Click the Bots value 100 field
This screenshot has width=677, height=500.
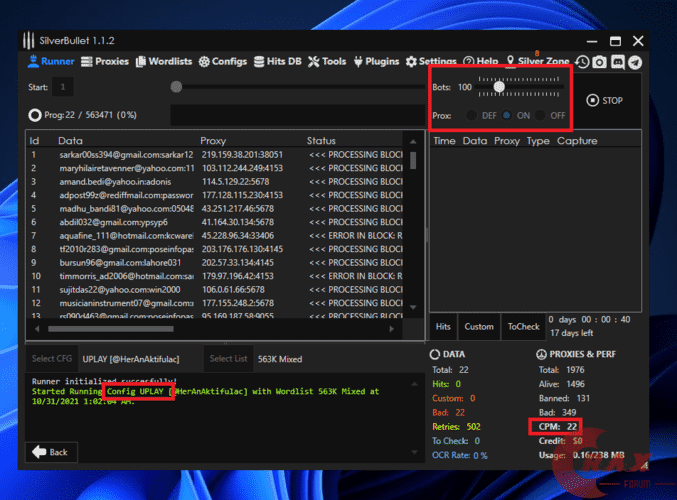(x=465, y=87)
